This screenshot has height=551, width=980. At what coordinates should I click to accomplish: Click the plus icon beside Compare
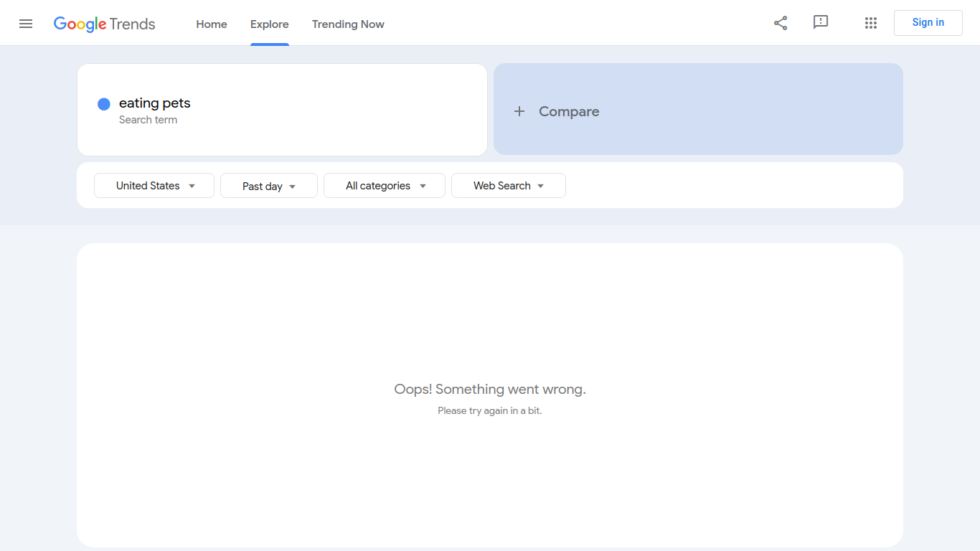519,111
